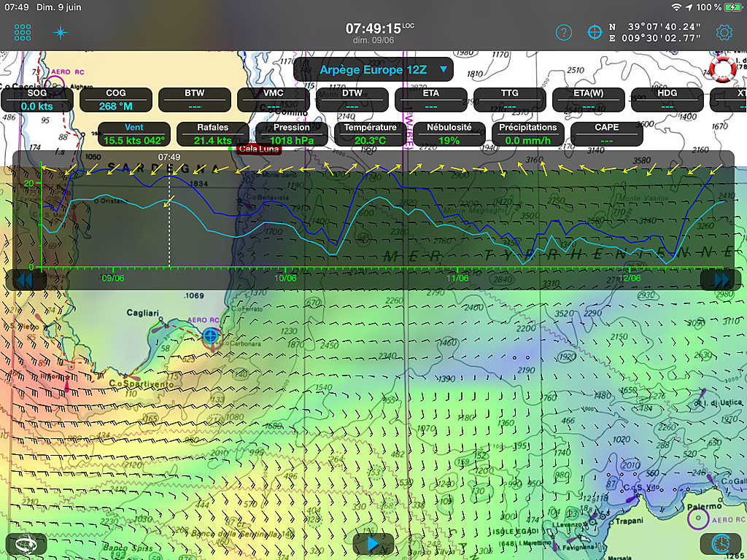Tap the C.o Spartivento label on chart

click(x=142, y=384)
